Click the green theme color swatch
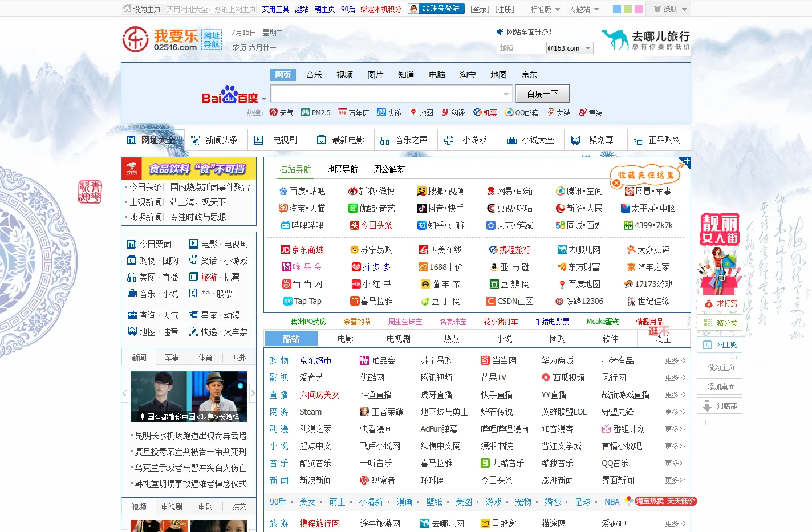 (627, 9)
